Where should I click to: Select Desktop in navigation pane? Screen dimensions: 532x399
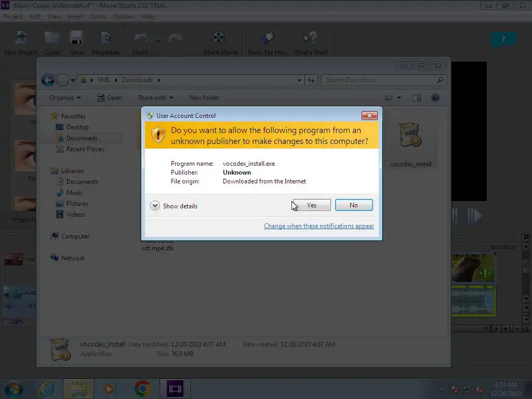point(73,127)
